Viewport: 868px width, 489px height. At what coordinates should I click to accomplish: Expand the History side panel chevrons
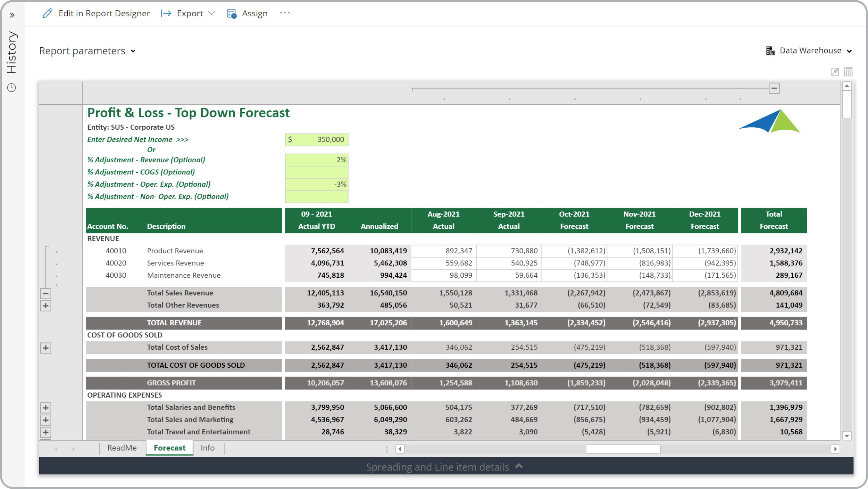[12, 15]
